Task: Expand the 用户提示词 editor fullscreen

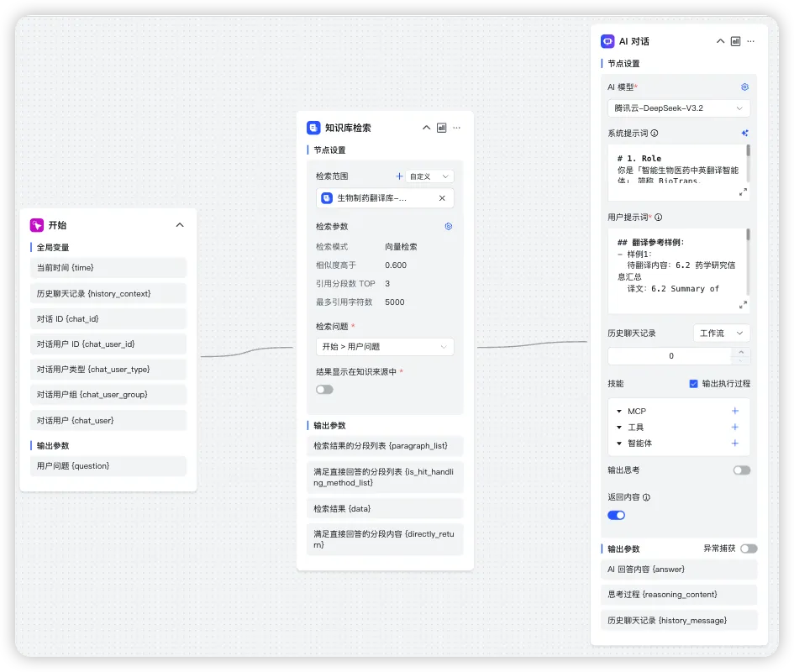Action: [x=743, y=305]
